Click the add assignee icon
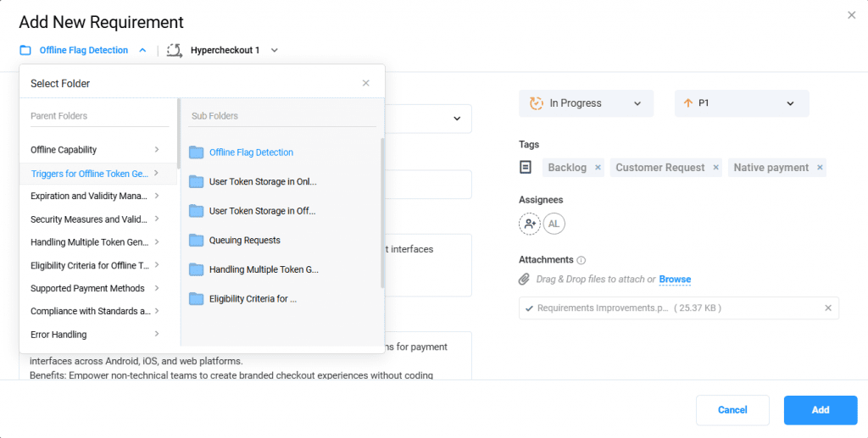Image resolution: width=868 pixels, height=438 pixels. pyautogui.click(x=530, y=224)
